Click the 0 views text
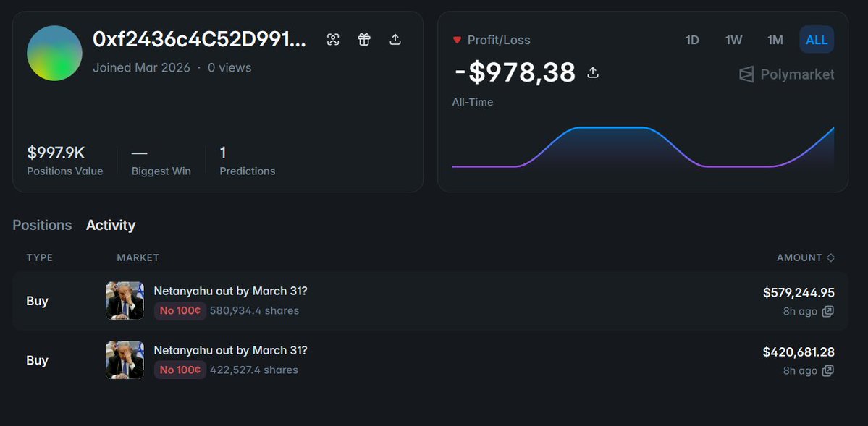The image size is (868, 426). tap(229, 68)
